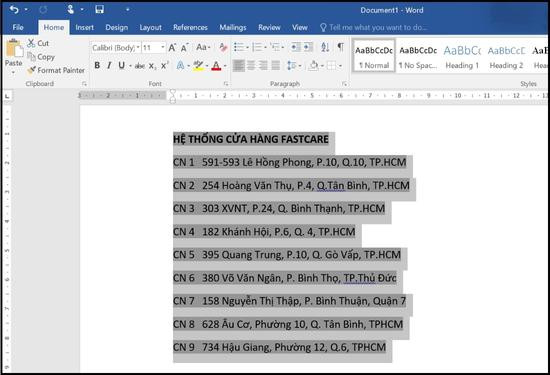Click the Paste clipboard icon
Screen dimensions: 550x375
click(x=14, y=48)
